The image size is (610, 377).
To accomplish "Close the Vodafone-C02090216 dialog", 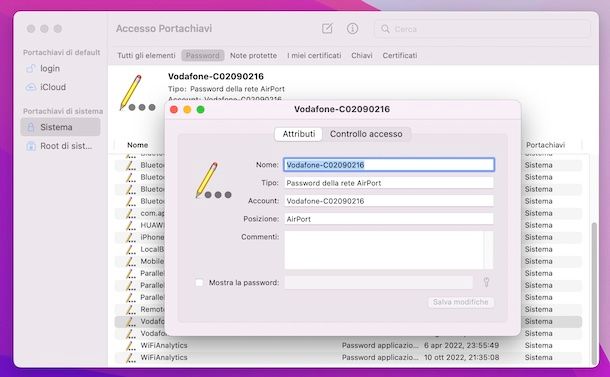I will click(174, 110).
